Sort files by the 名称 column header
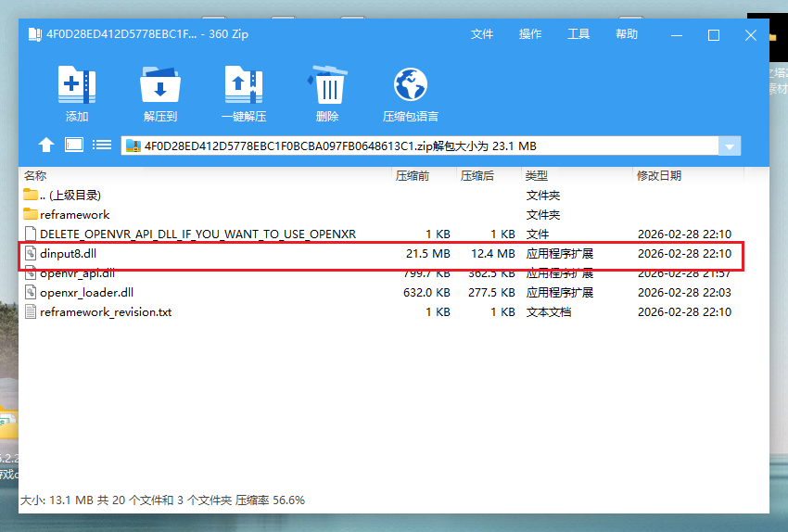 click(x=35, y=175)
